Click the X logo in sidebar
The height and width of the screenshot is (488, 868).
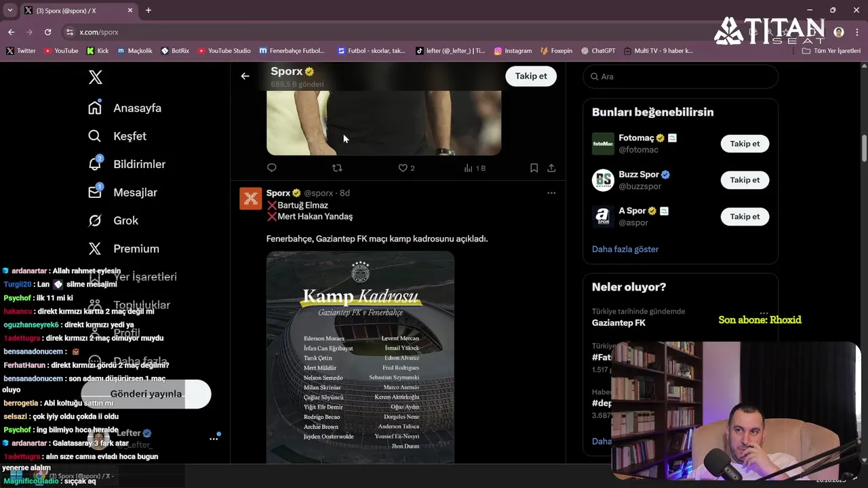[96, 77]
